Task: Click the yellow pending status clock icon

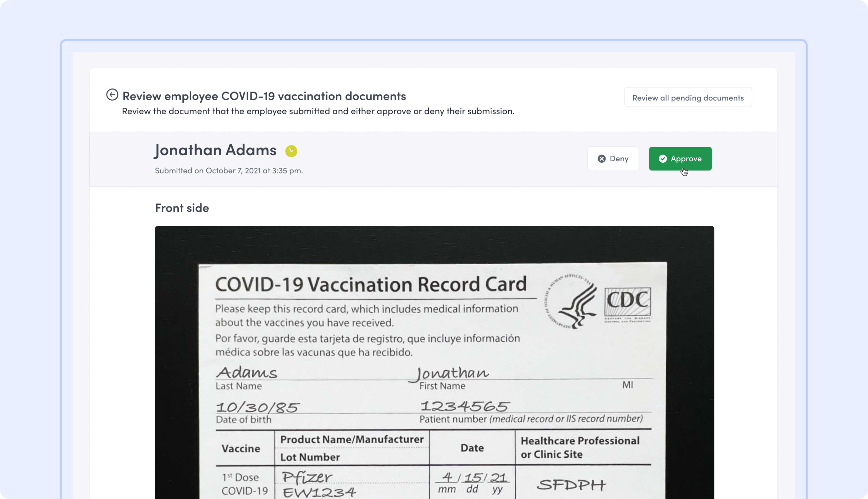Action: (x=291, y=151)
